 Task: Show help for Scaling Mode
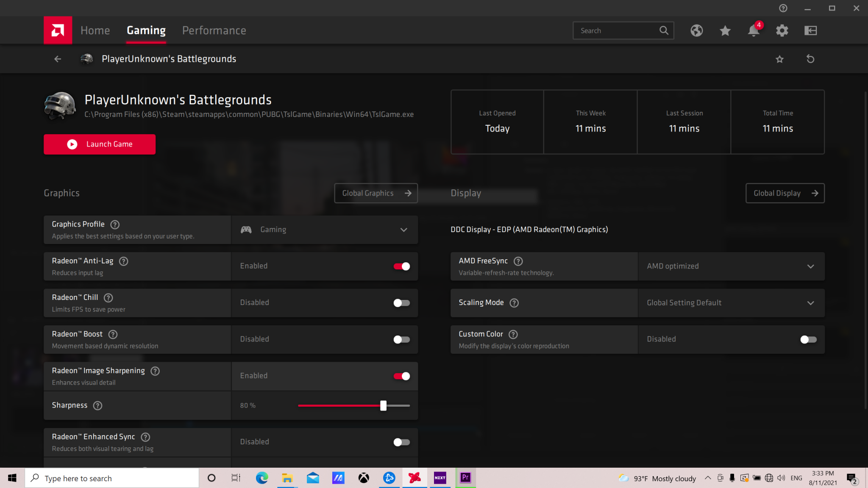(514, 303)
